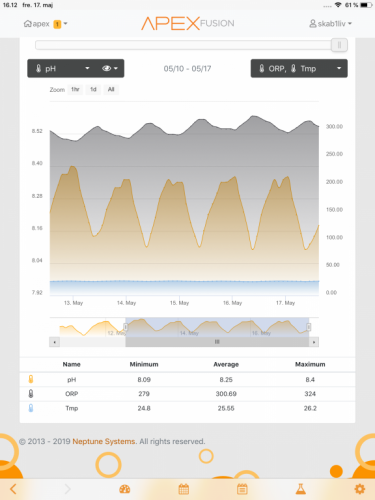Click the user profile icon
Viewport: 375px width, 500px height.
[312, 24]
